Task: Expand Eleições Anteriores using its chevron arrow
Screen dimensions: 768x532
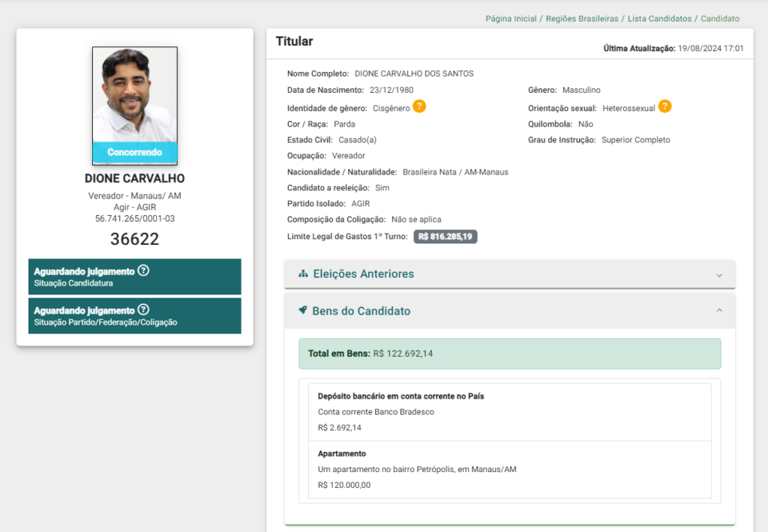Action: (719, 275)
